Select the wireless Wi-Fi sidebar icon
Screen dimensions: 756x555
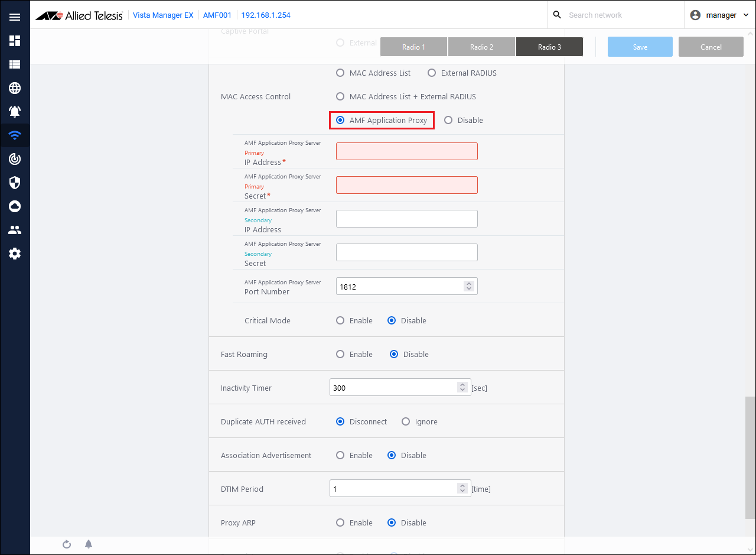point(15,135)
